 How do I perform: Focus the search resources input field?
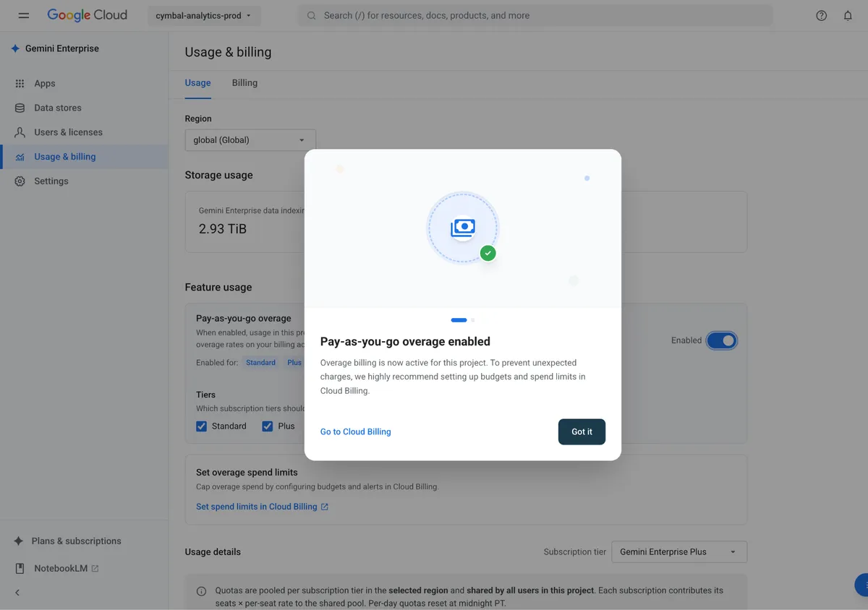click(x=535, y=15)
